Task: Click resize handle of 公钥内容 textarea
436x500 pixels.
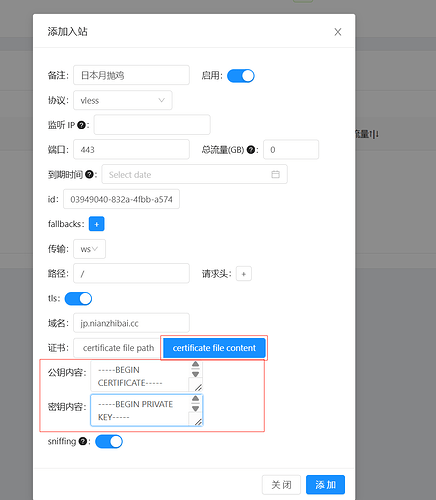Action: click(198, 387)
